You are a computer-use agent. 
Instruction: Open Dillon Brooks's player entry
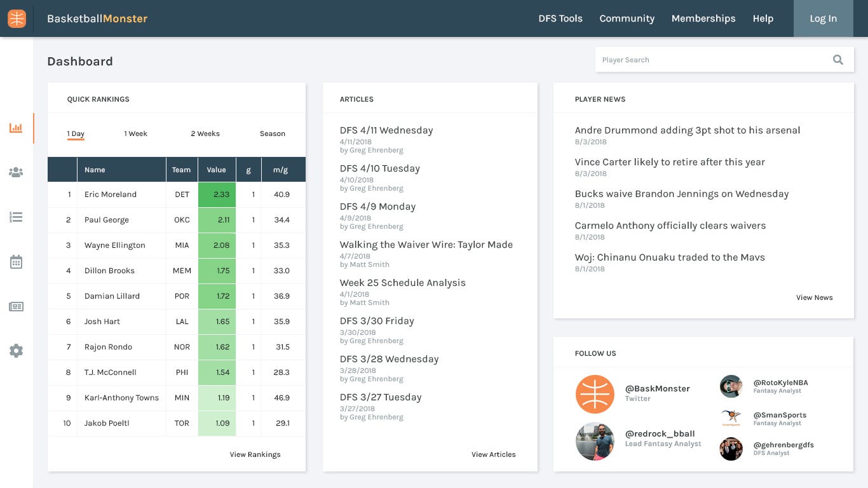pos(109,271)
